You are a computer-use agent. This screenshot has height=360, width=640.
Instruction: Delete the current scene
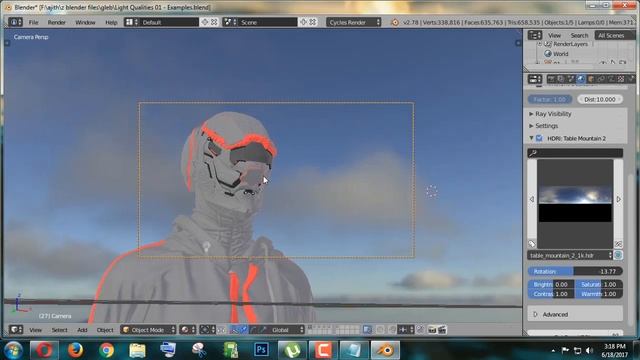point(313,22)
